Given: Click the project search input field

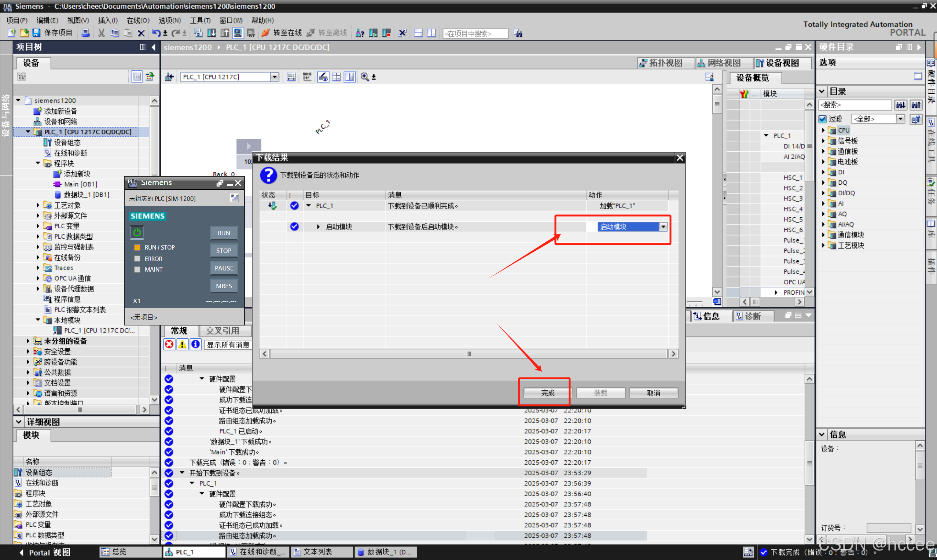Looking at the screenshot, I should [475, 34].
